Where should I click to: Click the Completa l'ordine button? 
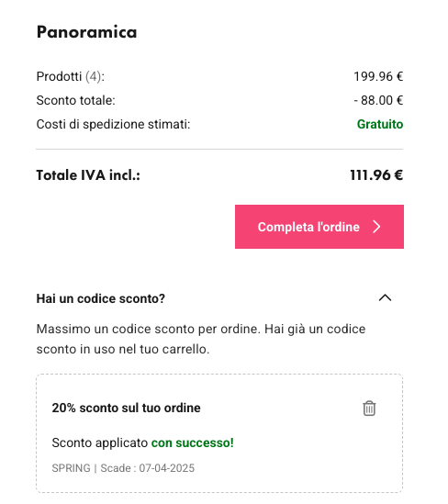[x=319, y=227]
